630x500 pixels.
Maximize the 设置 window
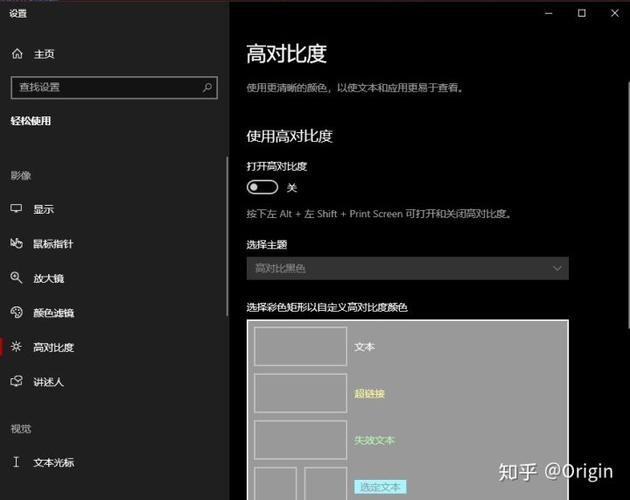pos(581,13)
